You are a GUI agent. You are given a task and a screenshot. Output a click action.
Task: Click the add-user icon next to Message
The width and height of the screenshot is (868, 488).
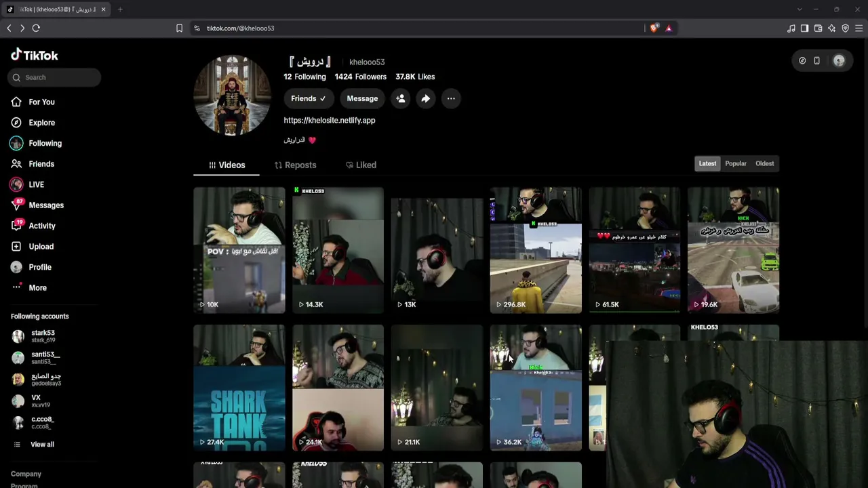click(x=401, y=98)
